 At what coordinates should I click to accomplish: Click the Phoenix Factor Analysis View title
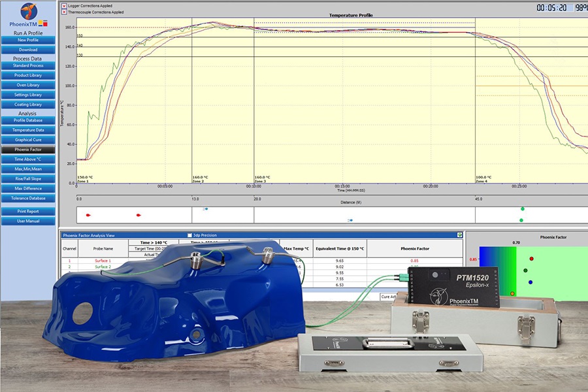pos(89,235)
